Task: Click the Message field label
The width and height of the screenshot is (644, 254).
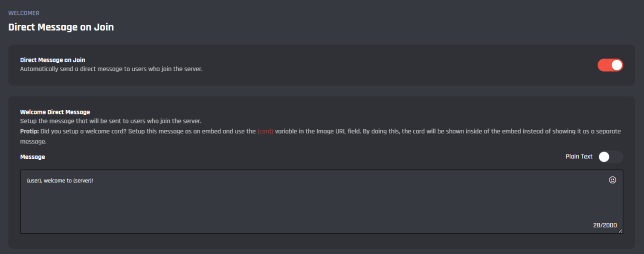Action: point(32,157)
